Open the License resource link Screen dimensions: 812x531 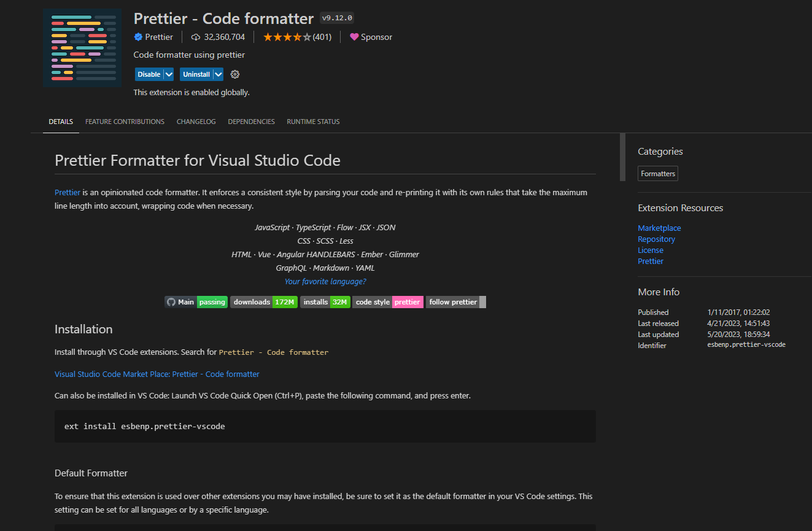651,250
